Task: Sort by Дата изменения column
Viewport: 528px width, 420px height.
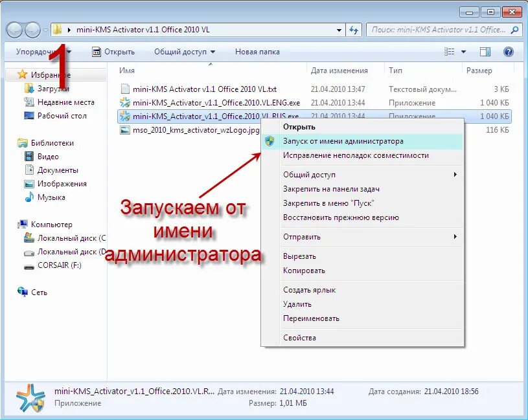Action: pos(339,71)
